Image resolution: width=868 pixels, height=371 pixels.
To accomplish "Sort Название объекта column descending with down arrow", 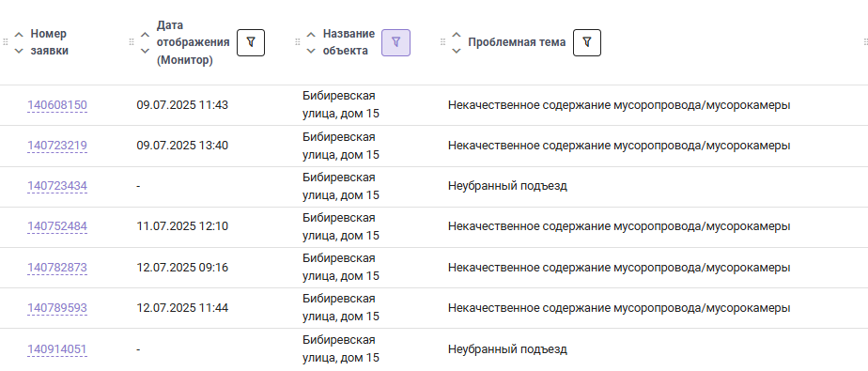I will [311, 51].
